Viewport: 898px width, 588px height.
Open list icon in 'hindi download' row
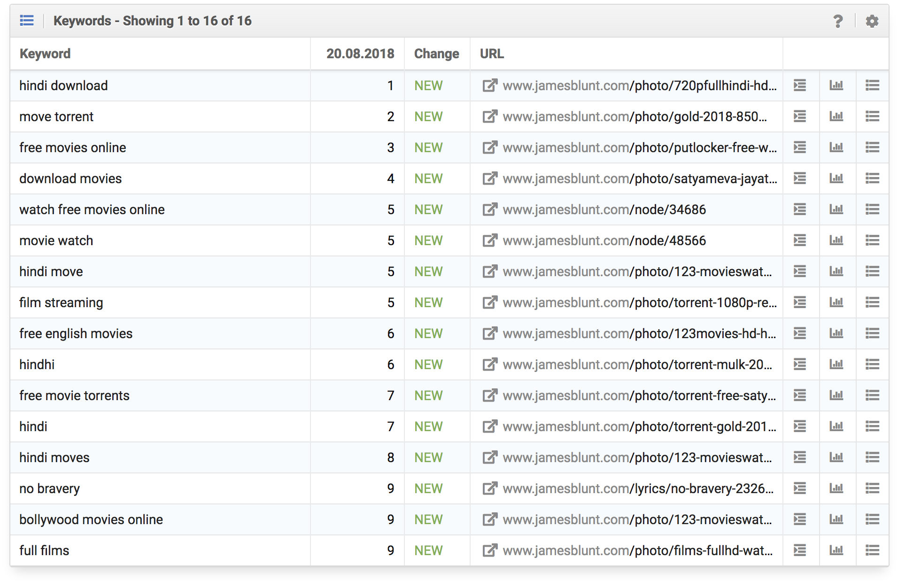(873, 85)
